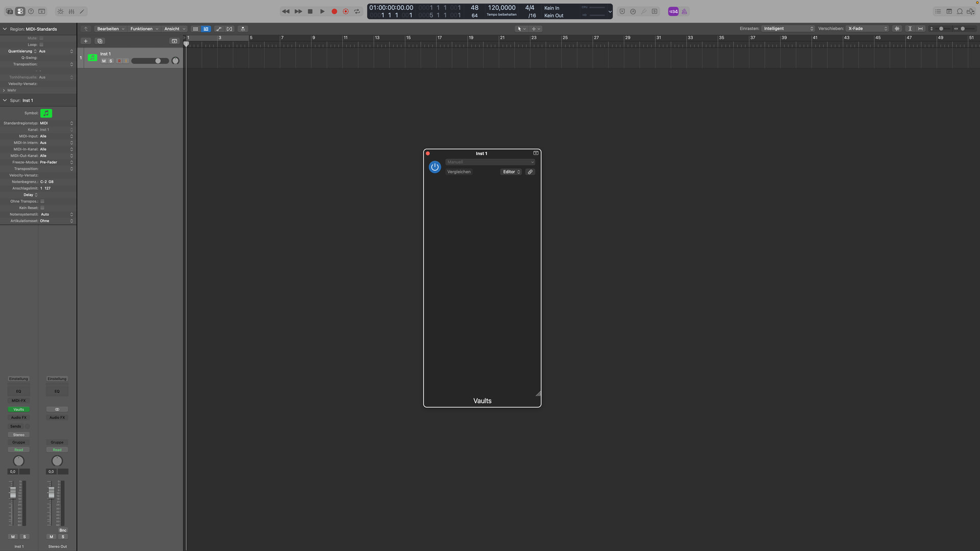Image resolution: width=980 pixels, height=551 pixels.
Task: Toggle the count-in 1234 button
Action: [673, 11]
